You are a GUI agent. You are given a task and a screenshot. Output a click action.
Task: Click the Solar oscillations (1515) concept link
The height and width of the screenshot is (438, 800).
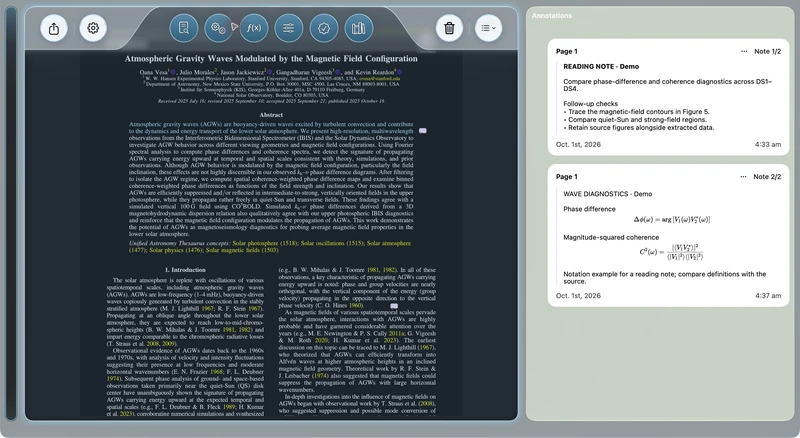tap(332, 243)
